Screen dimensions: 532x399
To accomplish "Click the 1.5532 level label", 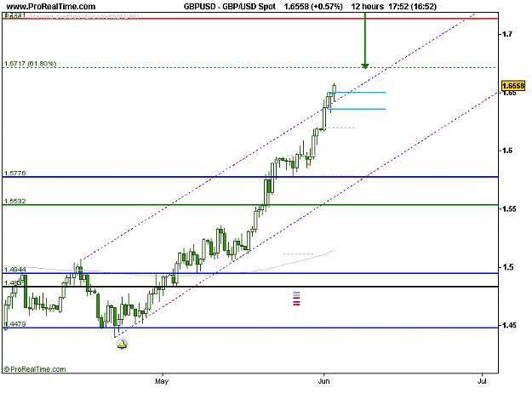I will pyautogui.click(x=14, y=201).
